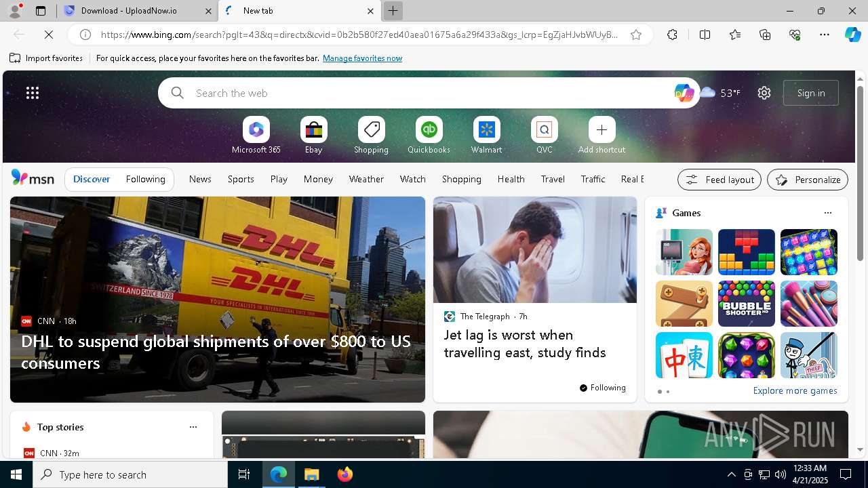
Task: Launch Firefox from taskbar
Action: point(344,474)
